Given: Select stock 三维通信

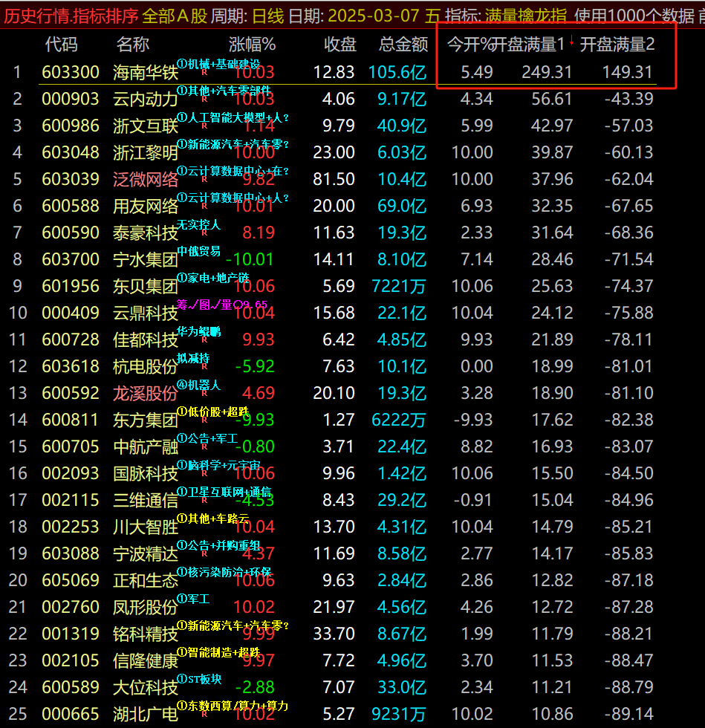Looking at the screenshot, I should (x=146, y=501).
